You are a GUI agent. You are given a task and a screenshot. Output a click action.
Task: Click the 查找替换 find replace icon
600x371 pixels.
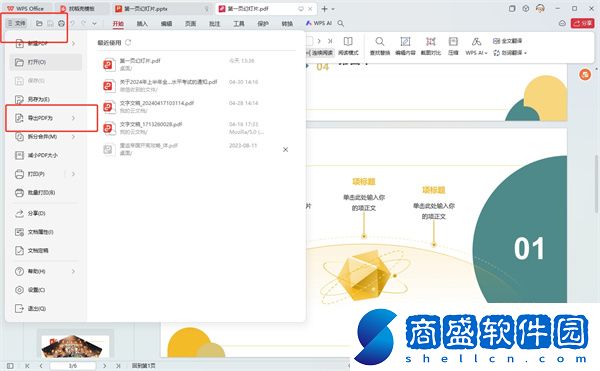click(x=380, y=46)
